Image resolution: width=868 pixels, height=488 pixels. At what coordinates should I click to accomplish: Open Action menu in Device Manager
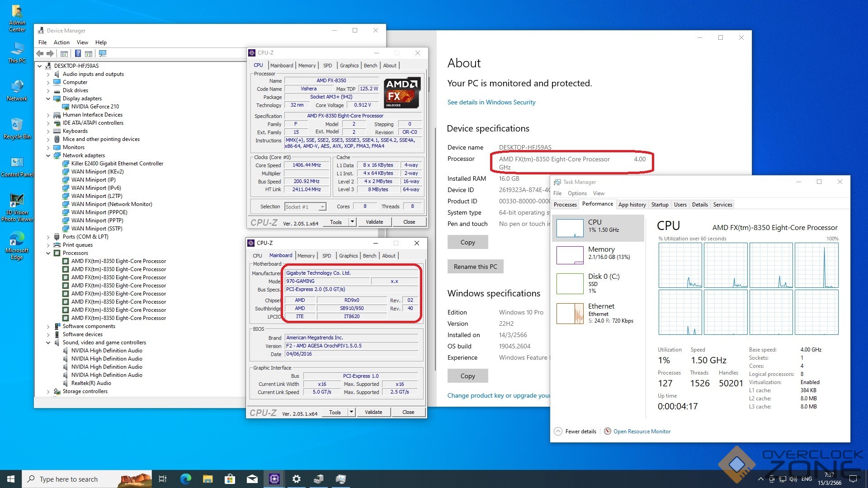pos(61,42)
